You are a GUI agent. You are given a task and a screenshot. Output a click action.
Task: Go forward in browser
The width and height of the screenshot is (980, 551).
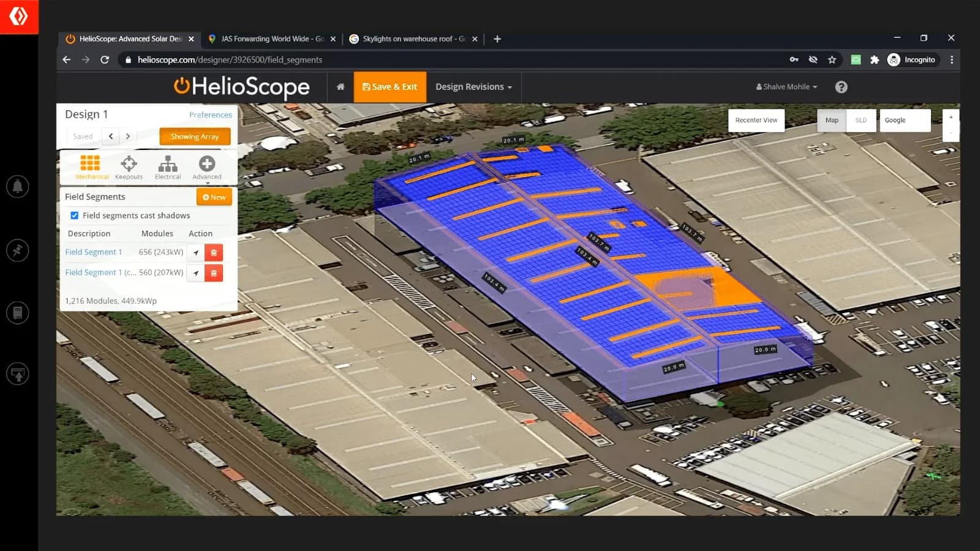(x=86, y=59)
